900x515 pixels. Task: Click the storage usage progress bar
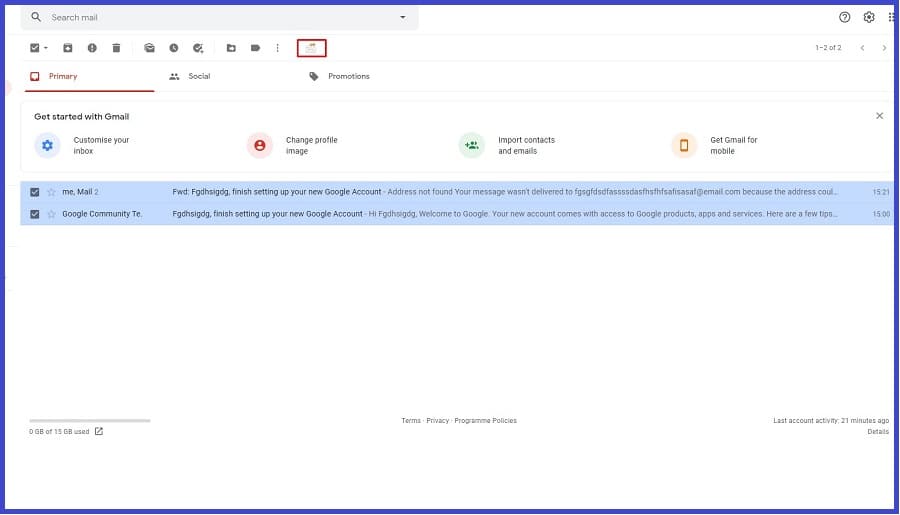90,420
